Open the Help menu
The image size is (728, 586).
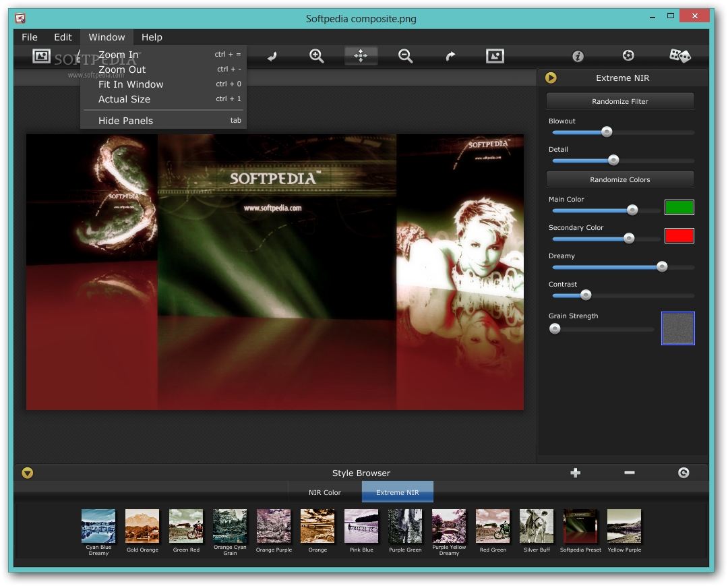[152, 37]
